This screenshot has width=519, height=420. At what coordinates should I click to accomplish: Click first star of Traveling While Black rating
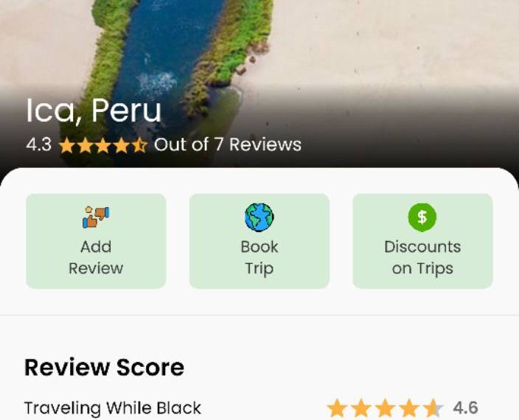pyautogui.click(x=337, y=408)
